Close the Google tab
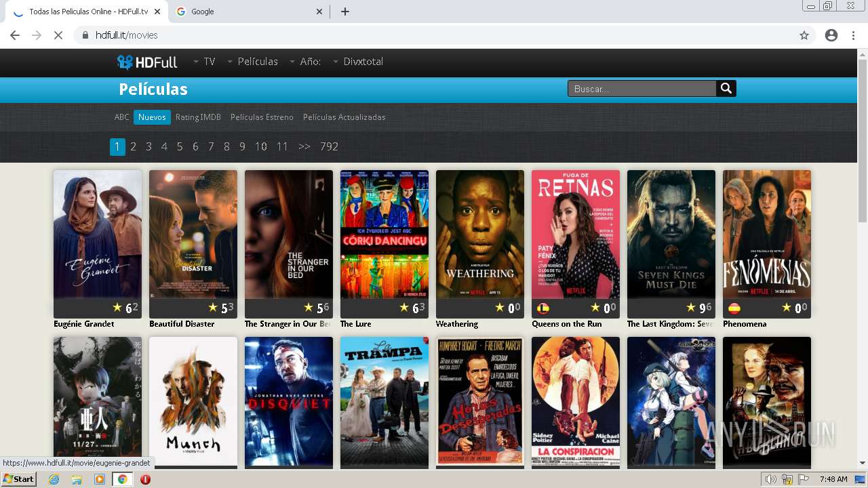Screen dimensions: 868x488 tap(320, 12)
